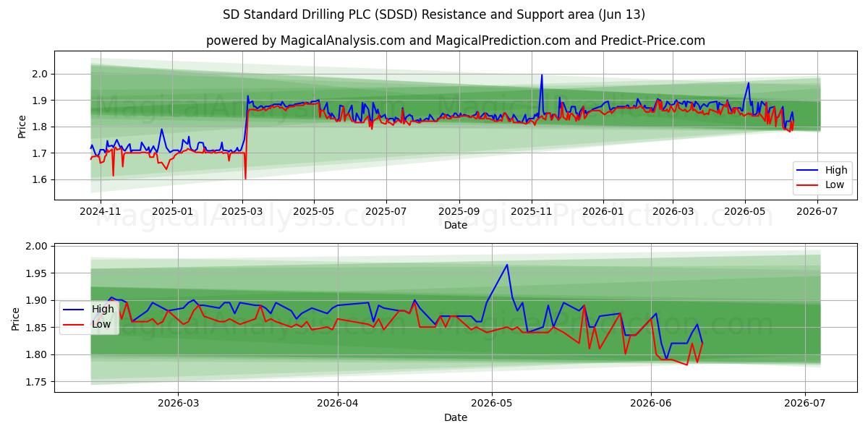Click the '2025-09' date label
Screen dimensions: 868x434
click(x=459, y=211)
